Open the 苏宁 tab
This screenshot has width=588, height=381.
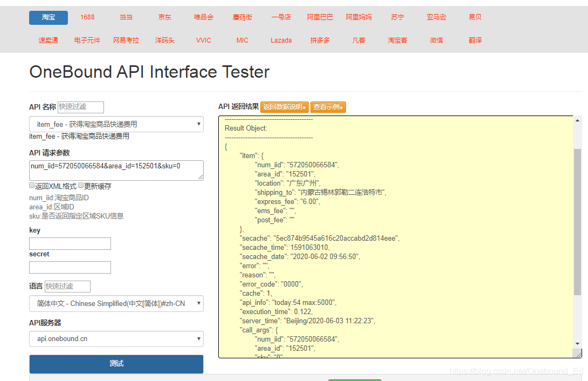coord(398,18)
